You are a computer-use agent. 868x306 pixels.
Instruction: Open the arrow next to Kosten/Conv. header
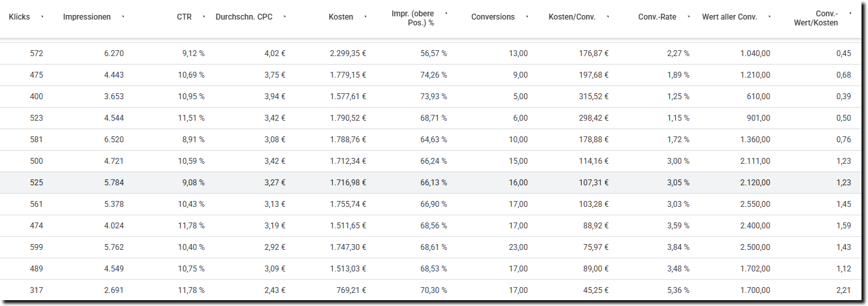point(608,17)
